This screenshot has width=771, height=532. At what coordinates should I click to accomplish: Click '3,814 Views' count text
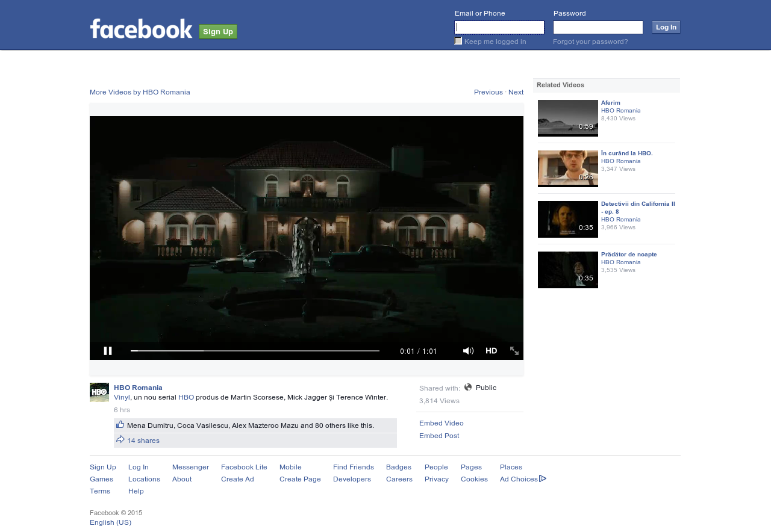point(439,401)
